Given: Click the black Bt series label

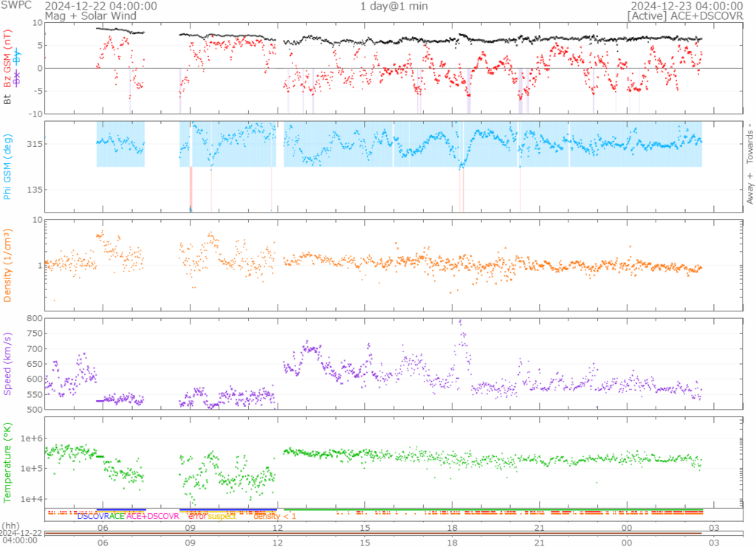Looking at the screenshot, I should [8, 98].
